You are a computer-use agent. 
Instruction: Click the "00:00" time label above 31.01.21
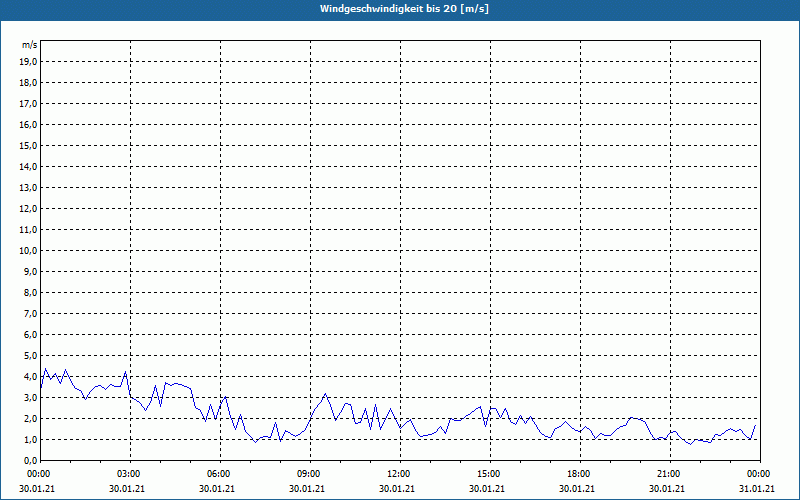[x=757, y=474]
